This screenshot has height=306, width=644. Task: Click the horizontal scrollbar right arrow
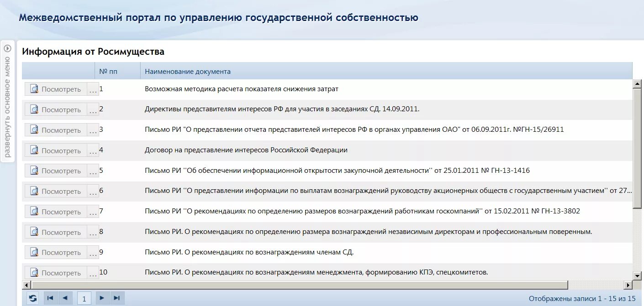(628, 285)
